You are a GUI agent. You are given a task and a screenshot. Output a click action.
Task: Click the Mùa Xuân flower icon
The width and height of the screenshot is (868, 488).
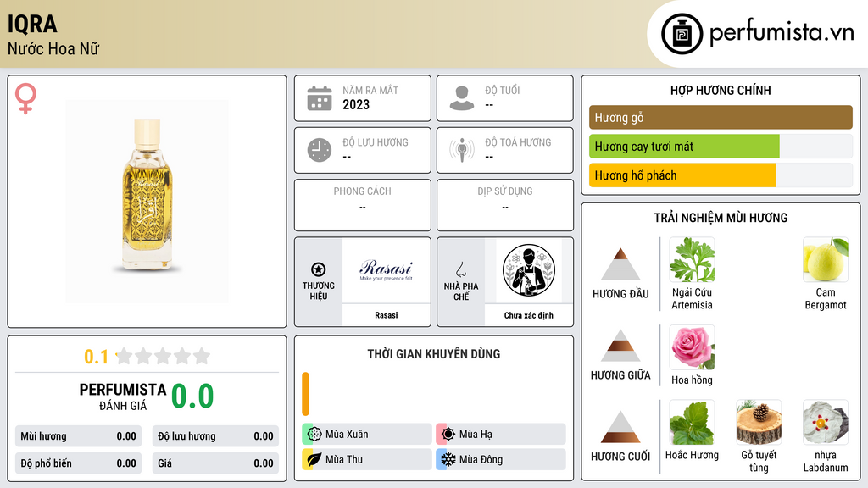[314, 435]
